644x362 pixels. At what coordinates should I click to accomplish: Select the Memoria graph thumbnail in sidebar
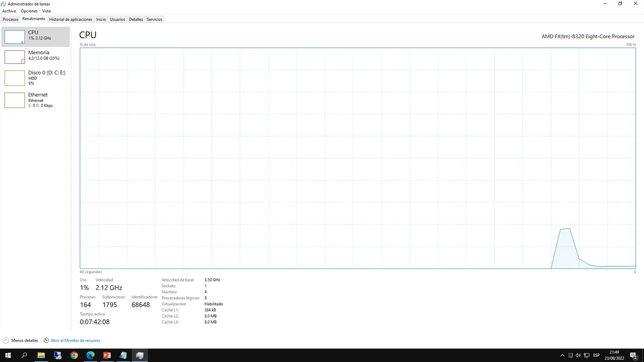pos(15,57)
